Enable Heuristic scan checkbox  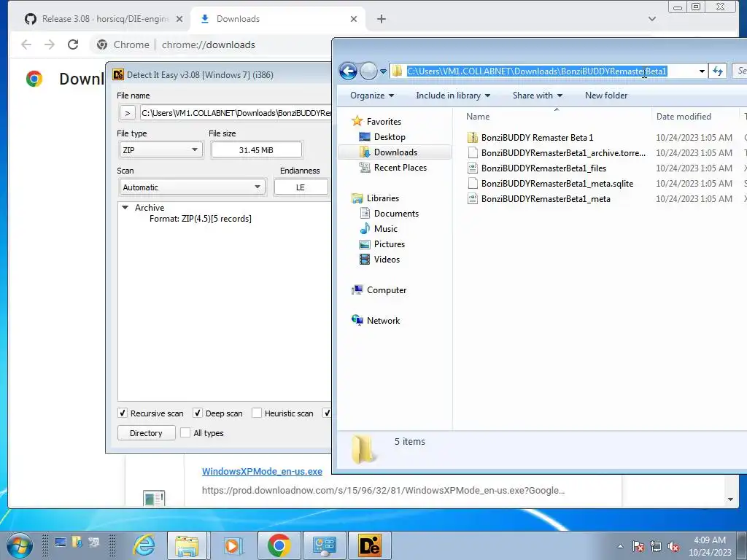pyautogui.click(x=257, y=413)
